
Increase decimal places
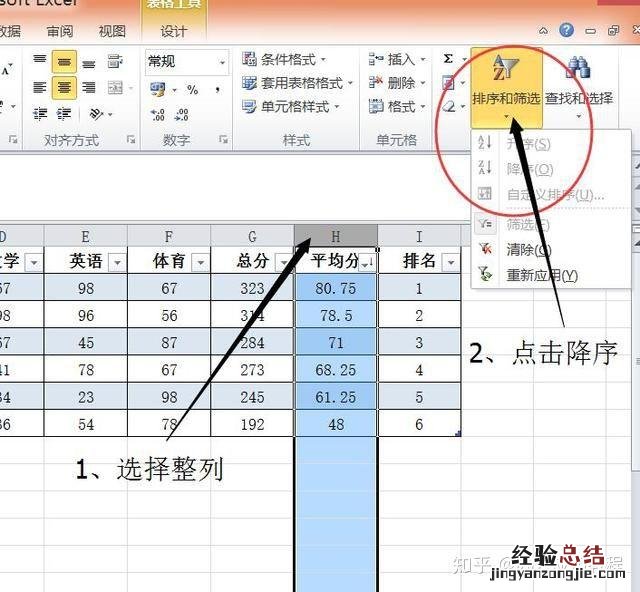158,115
